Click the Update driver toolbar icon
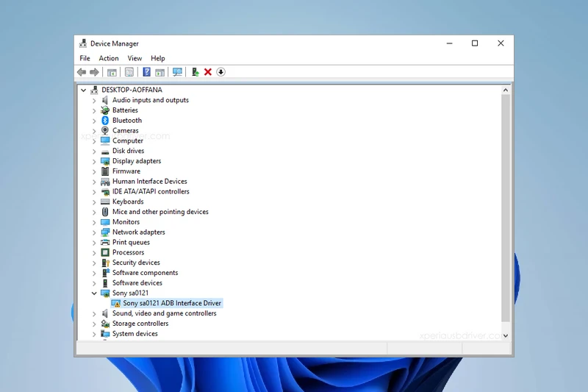The width and height of the screenshot is (588, 392). click(x=195, y=72)
